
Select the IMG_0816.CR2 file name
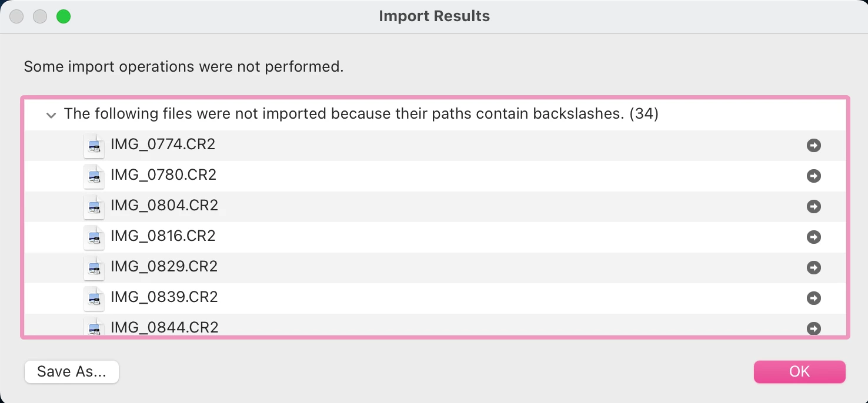[163, 236]
